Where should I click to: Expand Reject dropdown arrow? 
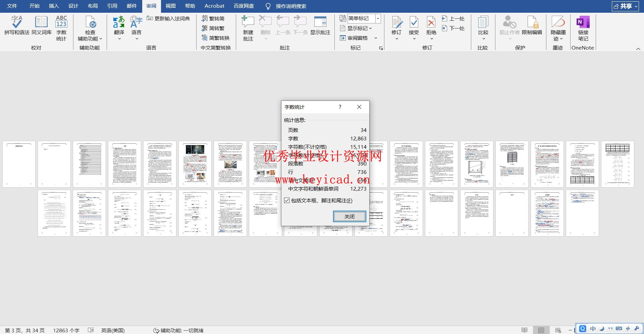(x=432, y=39)
